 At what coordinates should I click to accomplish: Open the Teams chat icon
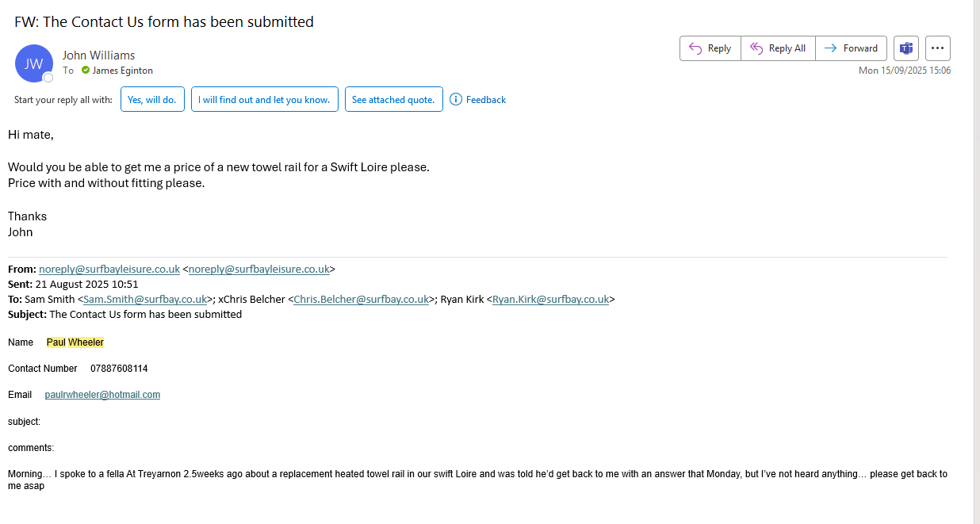[906, 48]
